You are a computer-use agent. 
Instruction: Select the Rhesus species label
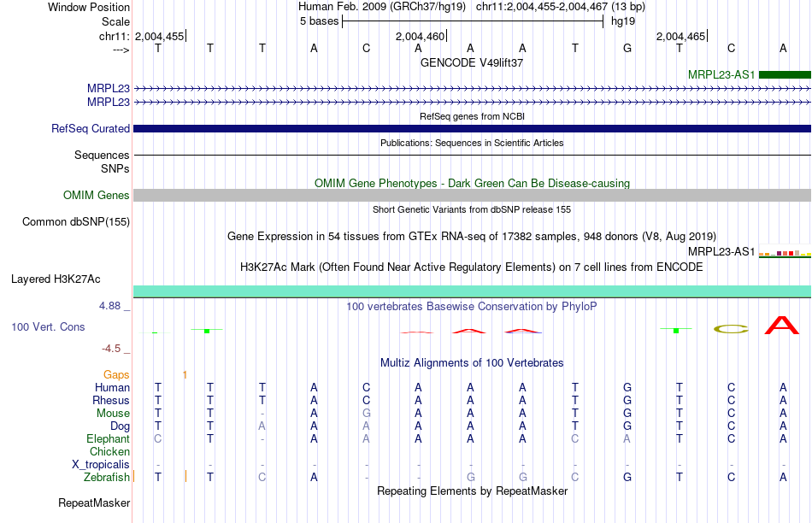[x=111, y=400]
